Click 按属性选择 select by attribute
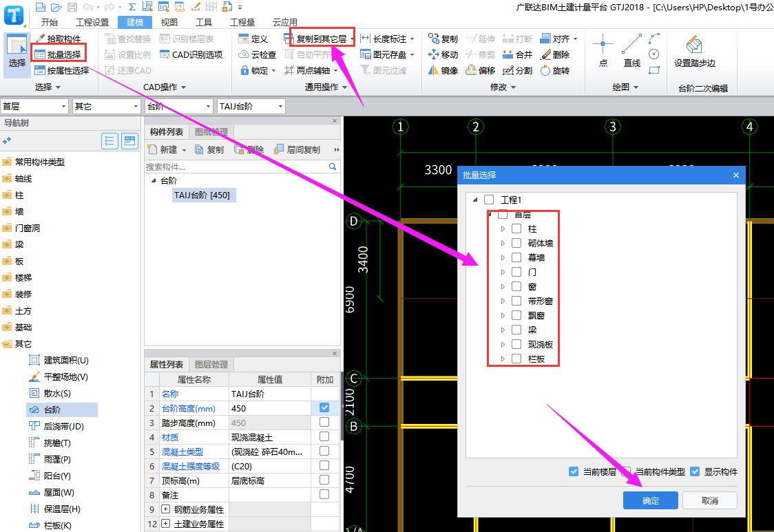Viewport: 774px width, 532px height. click(x=62, y=71)
